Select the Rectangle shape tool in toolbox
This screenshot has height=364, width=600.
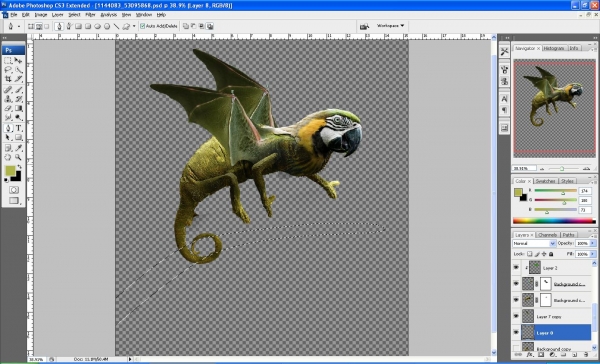[18, 137]
